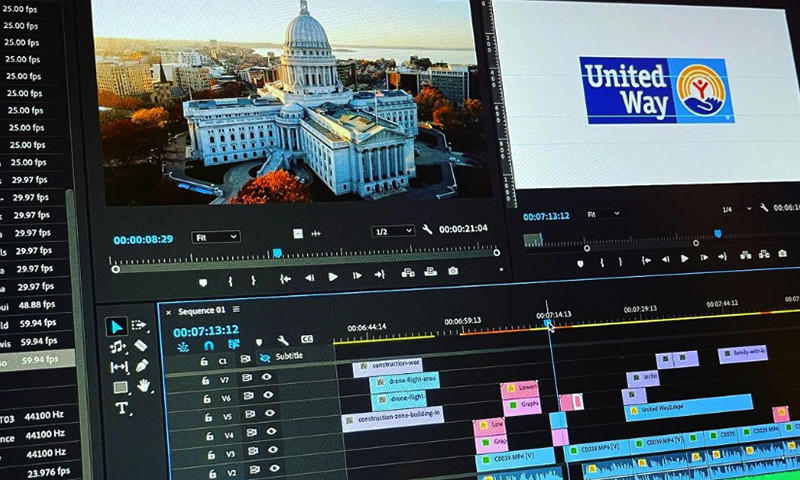
Task: Export frame from Program monitor camera
Action: click(x=782, y=253)
